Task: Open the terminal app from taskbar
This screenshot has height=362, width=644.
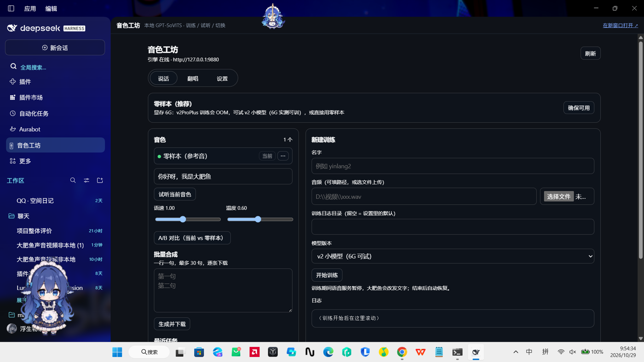Action: (x=457, y=352)
